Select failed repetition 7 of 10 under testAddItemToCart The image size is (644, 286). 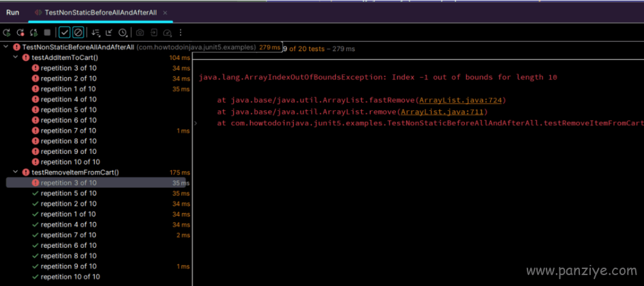click(69, 131)
